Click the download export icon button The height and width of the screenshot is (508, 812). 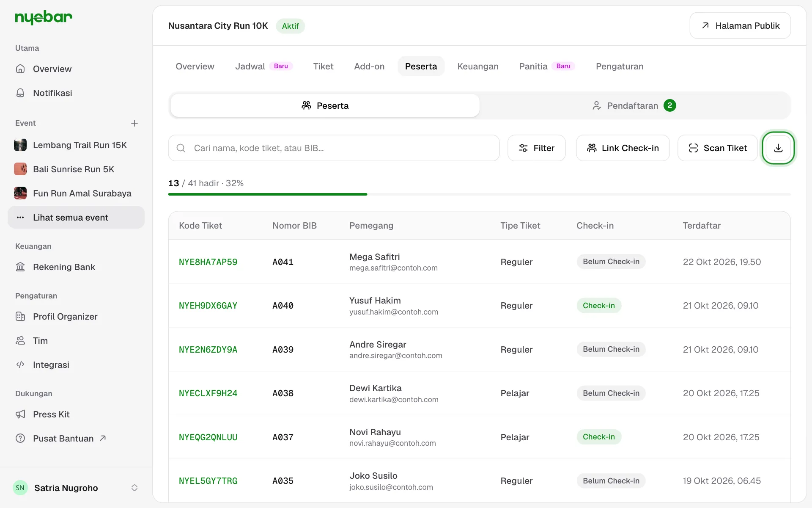tap(778, 148)
